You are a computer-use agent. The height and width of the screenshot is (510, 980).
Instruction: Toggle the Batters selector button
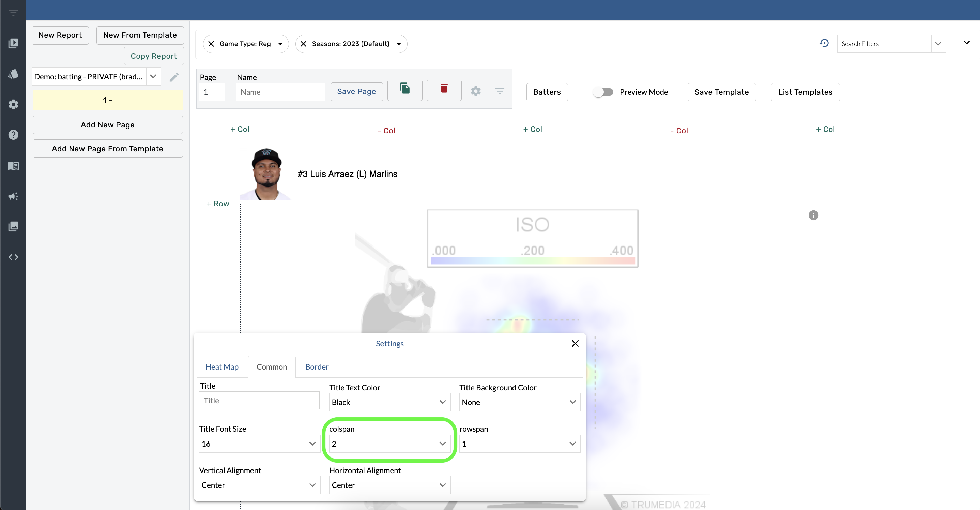click(546, 91)
